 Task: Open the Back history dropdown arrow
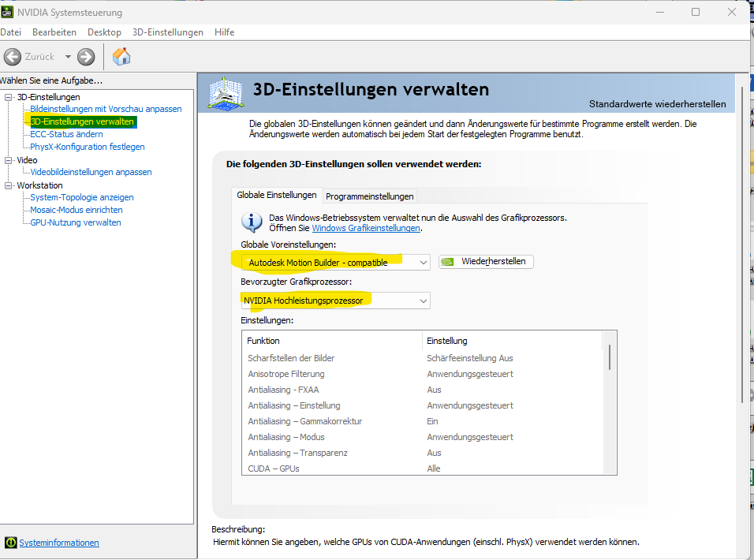68,57
